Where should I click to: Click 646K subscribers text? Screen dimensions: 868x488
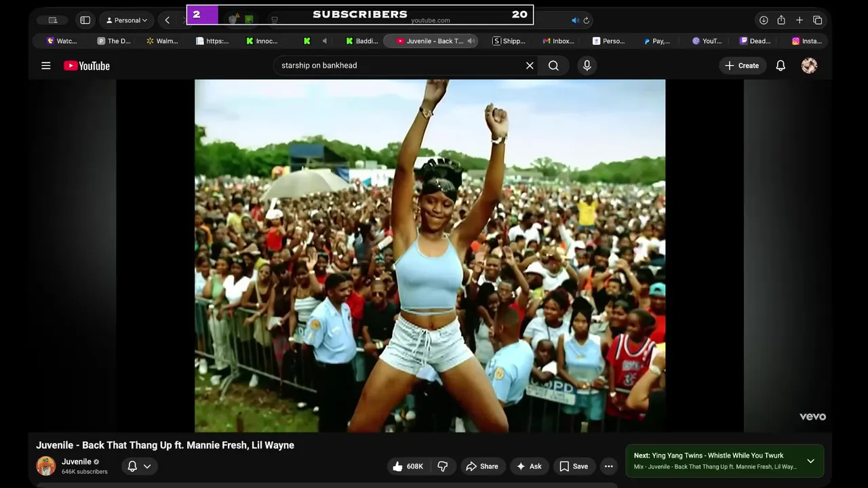[84, 472]
